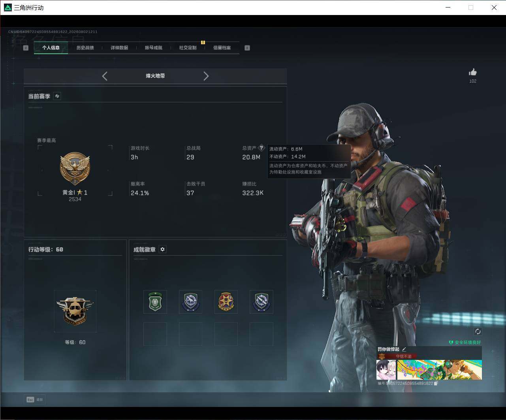Click the 烽火地带 mode title

point(155,76)
